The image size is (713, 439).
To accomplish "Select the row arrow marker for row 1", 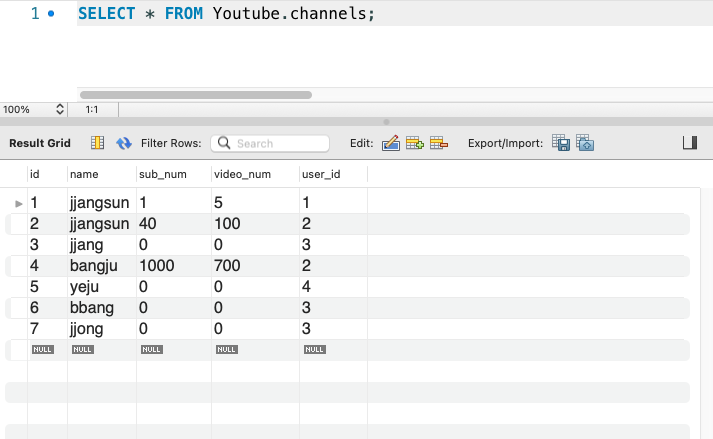I will 19,203.
